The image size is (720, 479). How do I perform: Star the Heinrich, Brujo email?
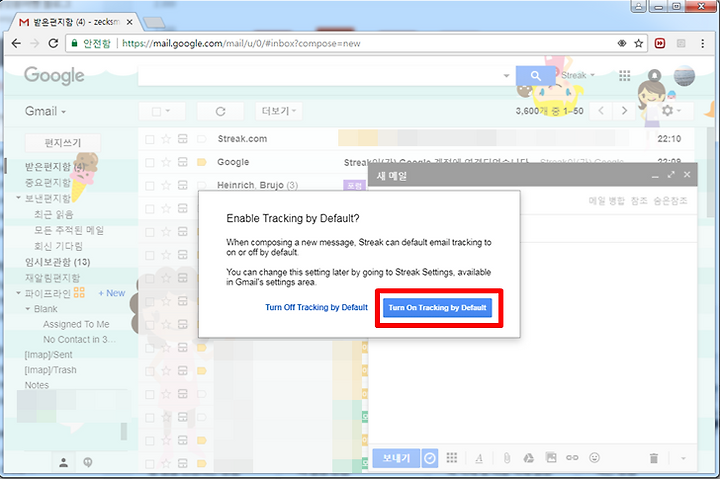point(166,185)
